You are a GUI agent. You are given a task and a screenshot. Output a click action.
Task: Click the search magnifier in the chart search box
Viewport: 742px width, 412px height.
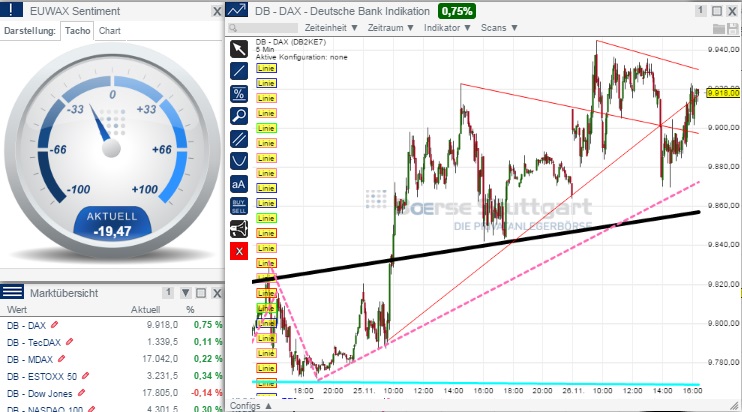click(x=233, y=28)
